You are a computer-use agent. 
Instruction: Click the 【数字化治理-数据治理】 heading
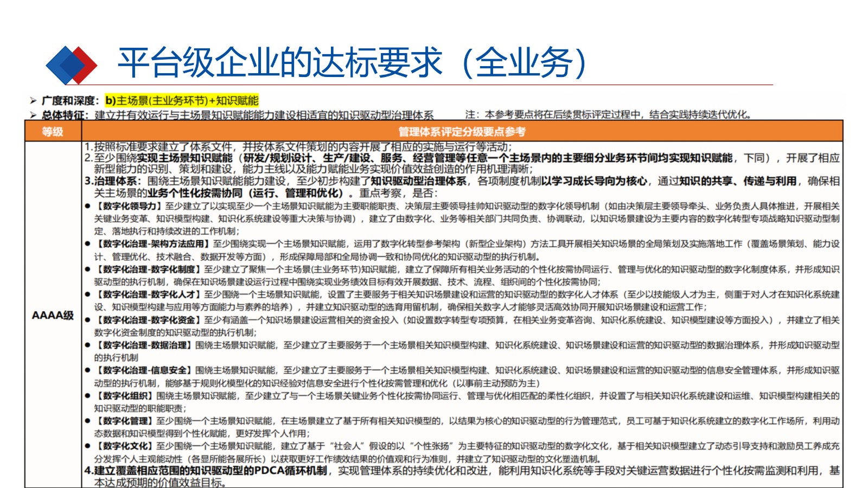coord(144,345)
